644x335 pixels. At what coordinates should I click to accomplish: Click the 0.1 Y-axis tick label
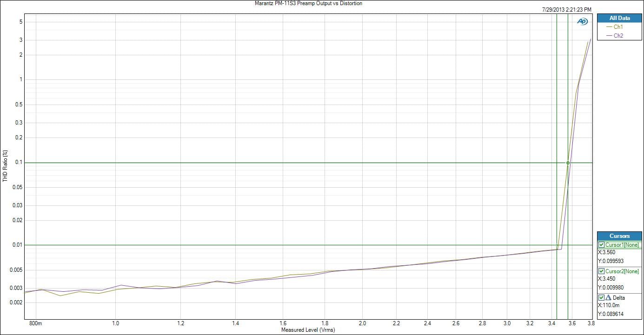point(19,163)
